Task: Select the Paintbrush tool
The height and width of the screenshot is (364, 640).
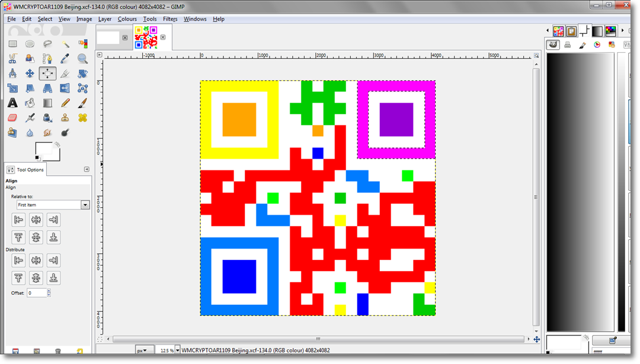Action: 82,103
